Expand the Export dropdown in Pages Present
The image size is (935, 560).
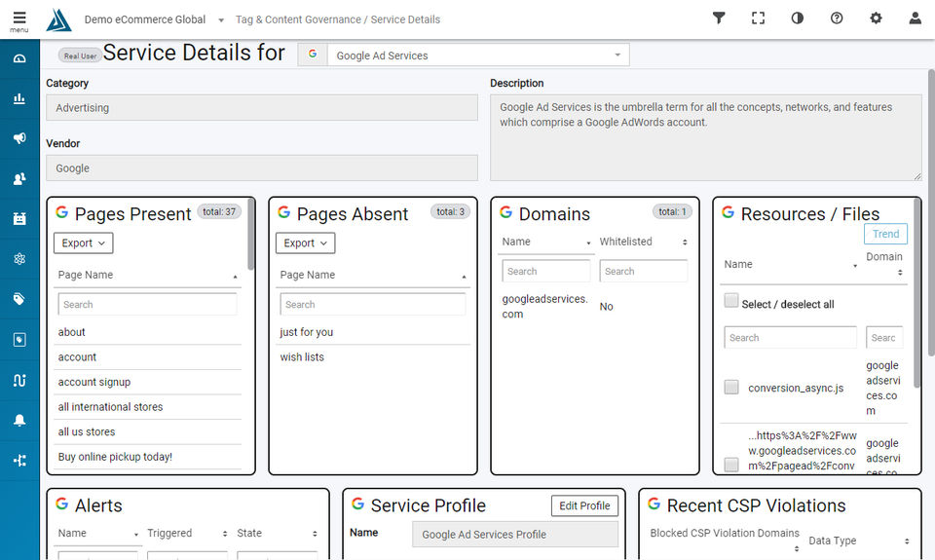(84, 243)
